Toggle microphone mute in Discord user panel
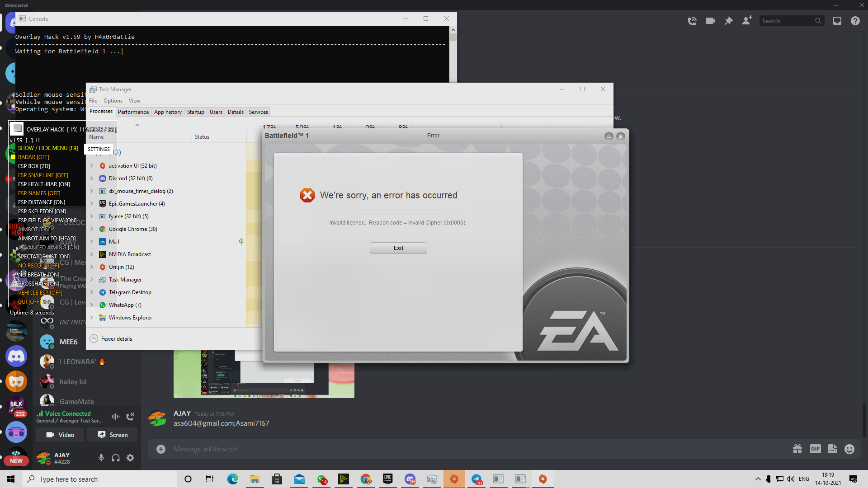This screenshot has width=868, height=488. 101,458
